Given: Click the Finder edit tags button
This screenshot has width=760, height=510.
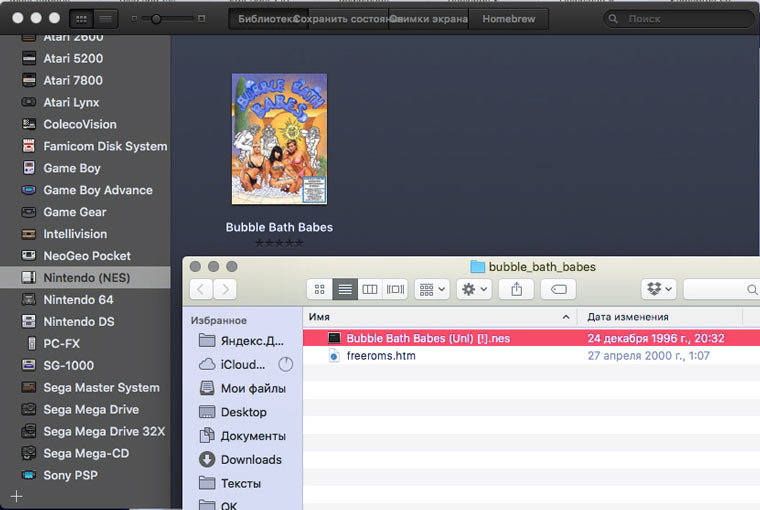Looking at the screenshot, I should 558,289.
